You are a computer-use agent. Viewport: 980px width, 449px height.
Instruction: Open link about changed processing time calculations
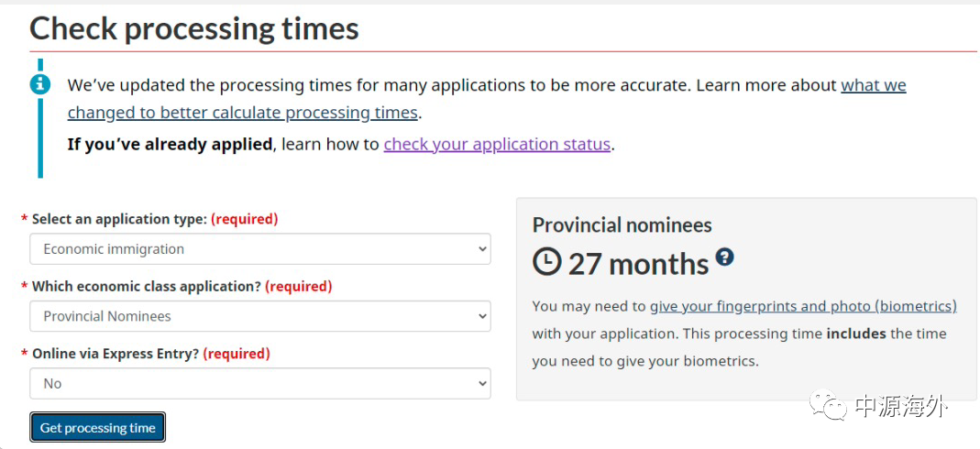click(x=243, y=113)
